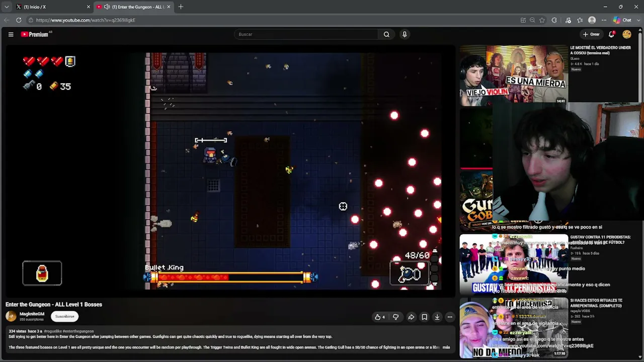Download the video

point(437,317)
